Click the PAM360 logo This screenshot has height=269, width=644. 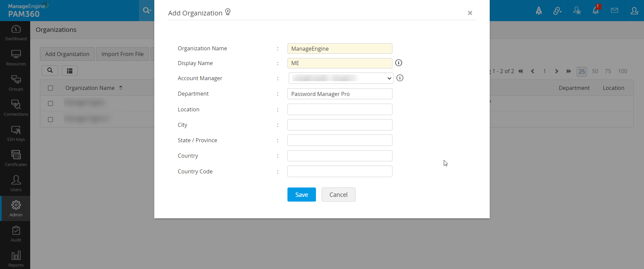pyautogui.click(x=28, y=10)
